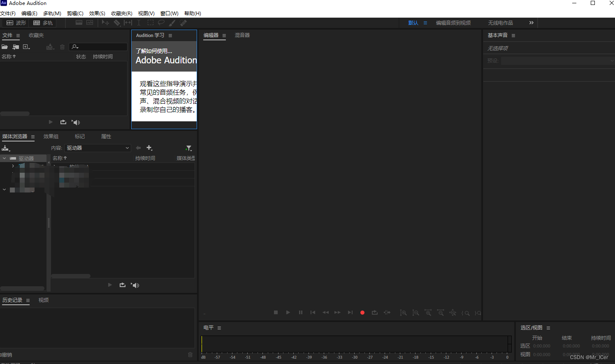The width and height of the screenshot is (615, 364).
Task: Open the file type filter funnel icon
Action: 189,148
